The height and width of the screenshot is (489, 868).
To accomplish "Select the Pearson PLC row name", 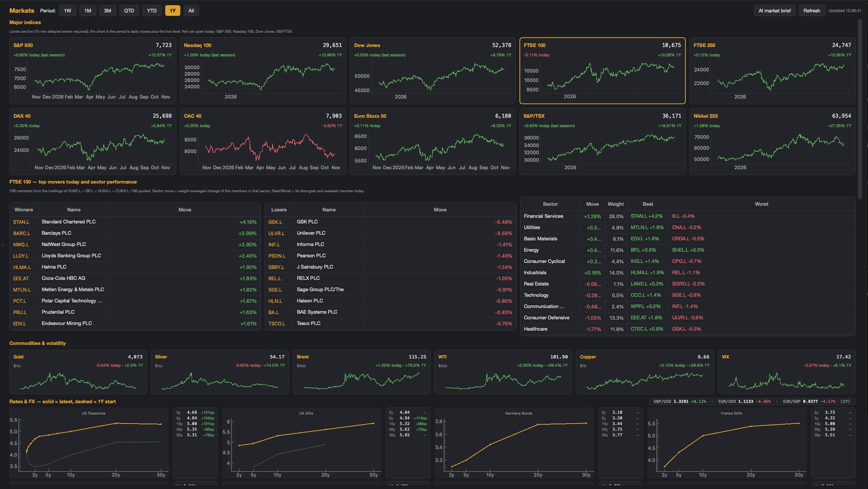I will 311,256.
